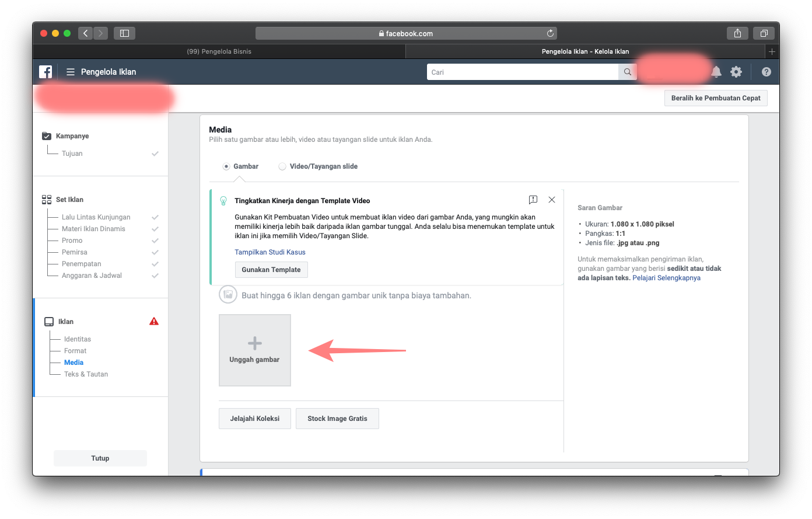This screenshot has width=812, height=519.
Task: Reload the page in the address bar
Action: tap(549, 33)
